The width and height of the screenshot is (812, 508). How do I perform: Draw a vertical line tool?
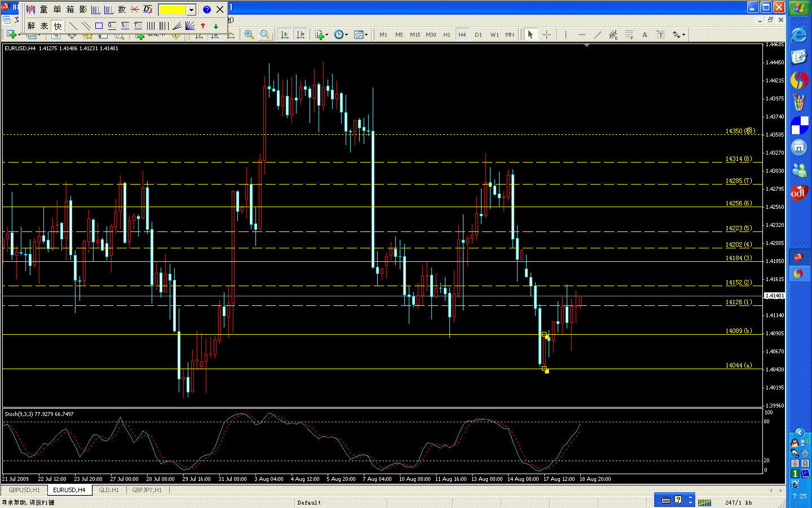pyautogui.click(x=566, y=35)
